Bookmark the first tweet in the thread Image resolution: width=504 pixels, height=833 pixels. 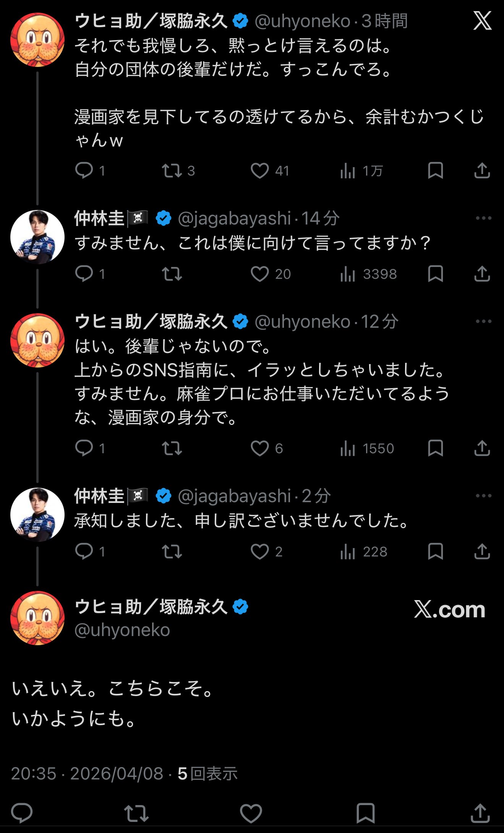point(435,171)
